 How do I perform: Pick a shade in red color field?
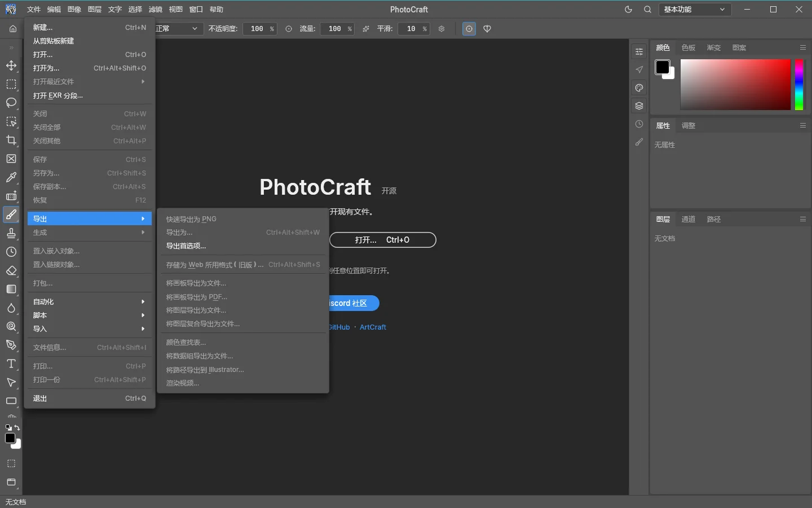[x=735, y=85]
